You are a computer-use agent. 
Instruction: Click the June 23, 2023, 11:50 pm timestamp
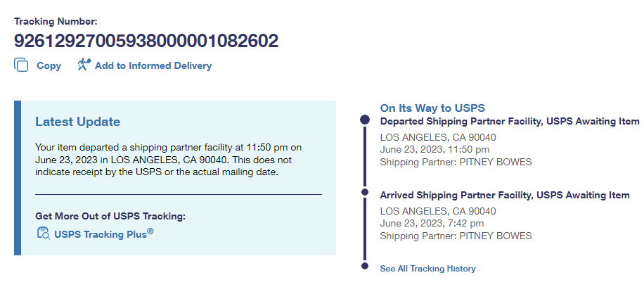pos(434,149)
